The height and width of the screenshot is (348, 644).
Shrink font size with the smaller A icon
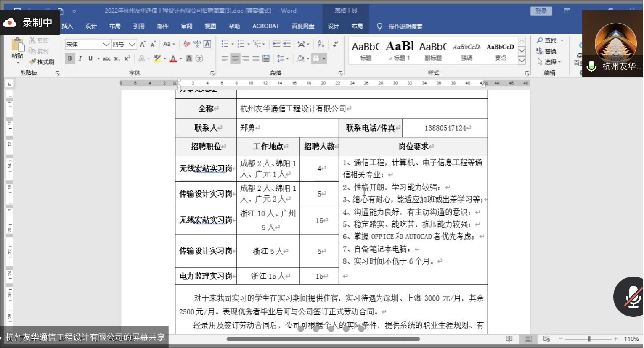coord(153,44)
